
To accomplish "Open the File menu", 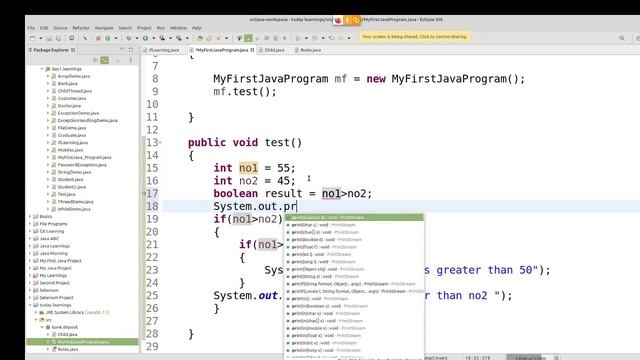I will (31, 28).
